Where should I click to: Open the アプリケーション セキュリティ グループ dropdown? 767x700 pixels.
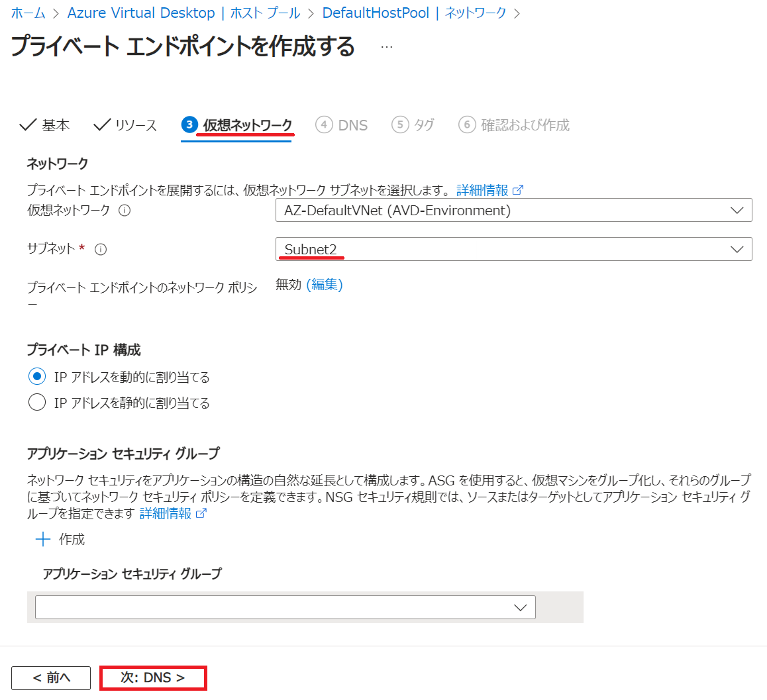tap(285, 607)
